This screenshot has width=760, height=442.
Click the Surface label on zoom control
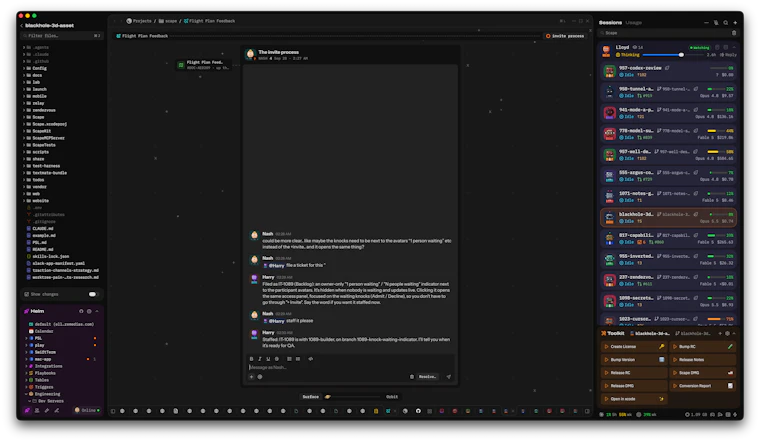[x=311, y=396]
